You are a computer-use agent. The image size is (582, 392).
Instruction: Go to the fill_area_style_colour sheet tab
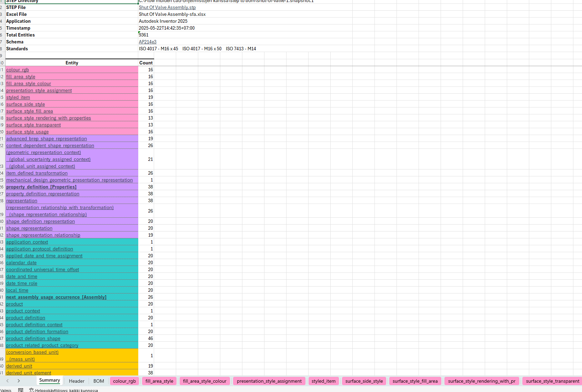coord(205,381)
